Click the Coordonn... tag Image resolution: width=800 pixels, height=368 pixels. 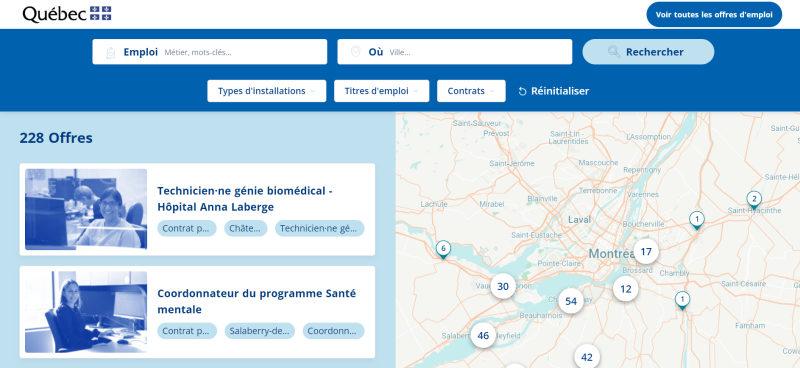tap(333, 331)
